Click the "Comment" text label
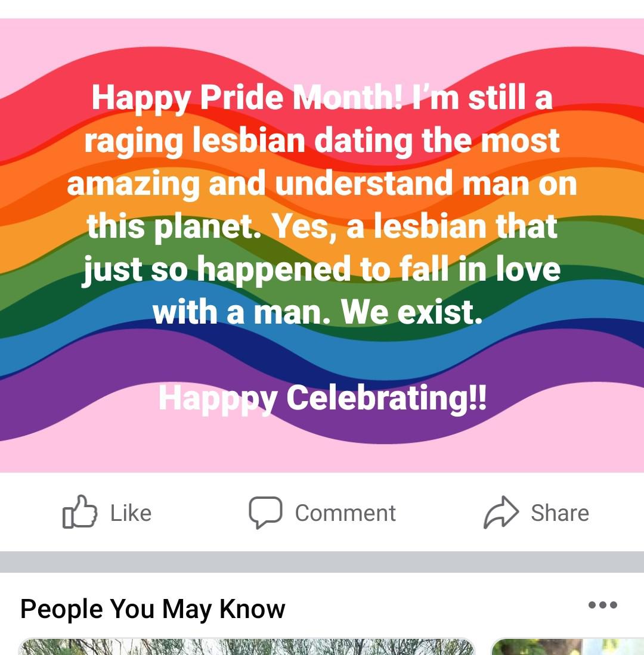The height and width of the screenshot is (655, 644). (345, 513)
